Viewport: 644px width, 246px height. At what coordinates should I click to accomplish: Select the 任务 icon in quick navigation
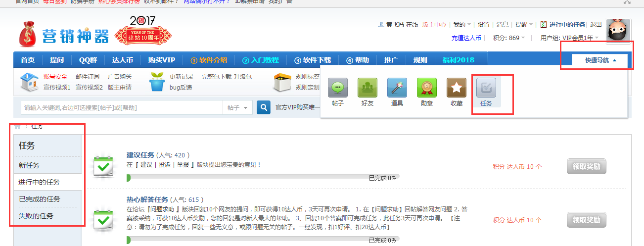[486, 88]
